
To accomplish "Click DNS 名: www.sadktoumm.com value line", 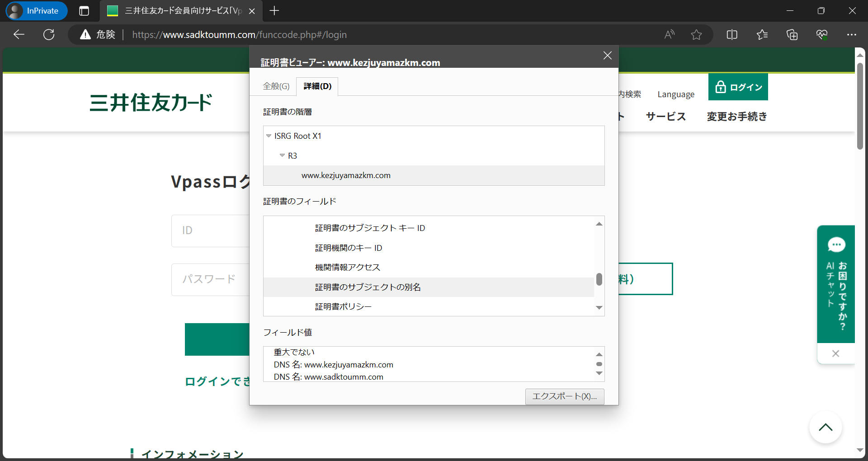I will [x=328, y=377].
